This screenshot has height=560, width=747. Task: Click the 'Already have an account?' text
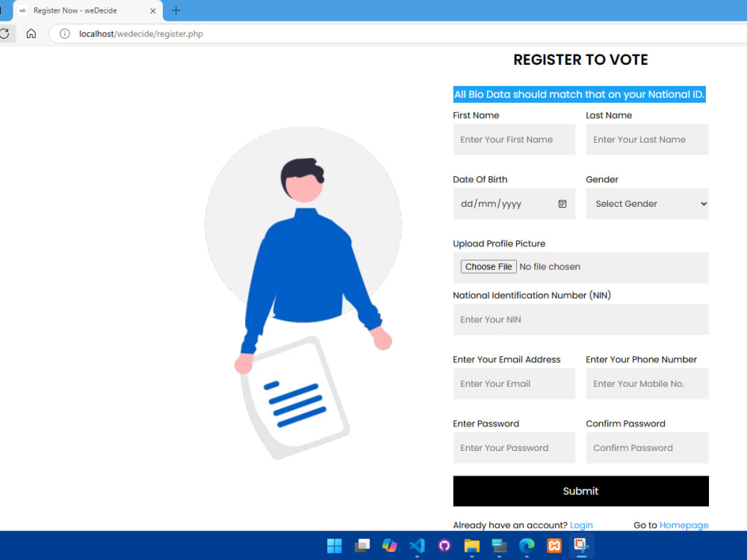coord(510,525)
